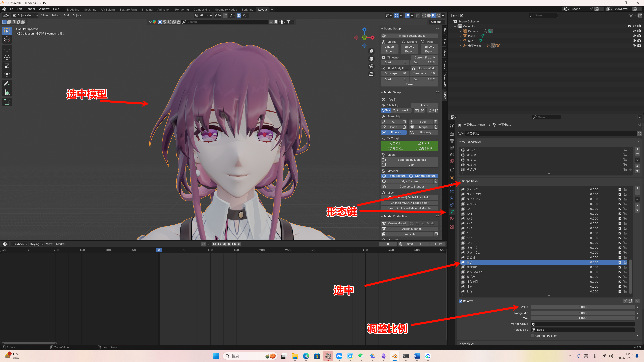This screenshot has width=644, height=362.
Task: Collapse the Scene Setup panel
Action: click(382, 28)
